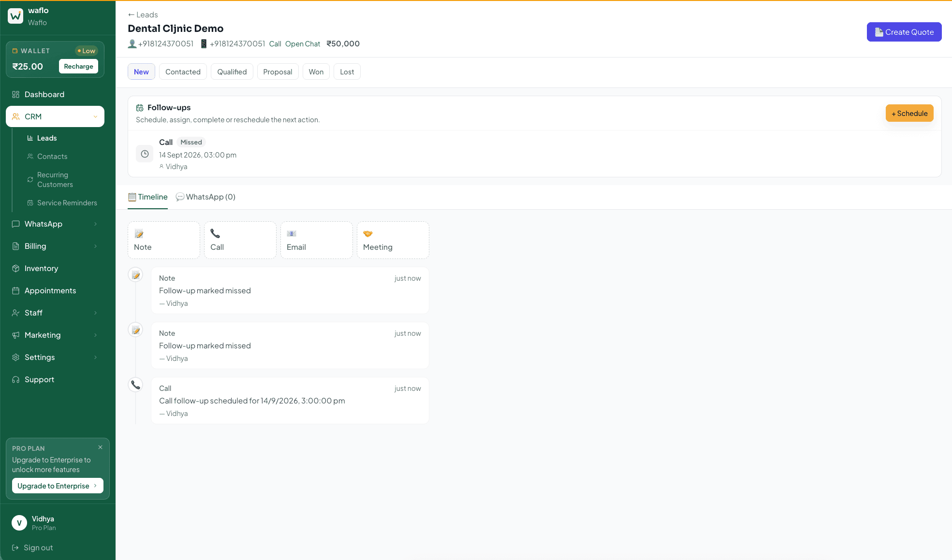
Task: Recharge the wallet
Action: pyautogui.click(x=78, y=66)
